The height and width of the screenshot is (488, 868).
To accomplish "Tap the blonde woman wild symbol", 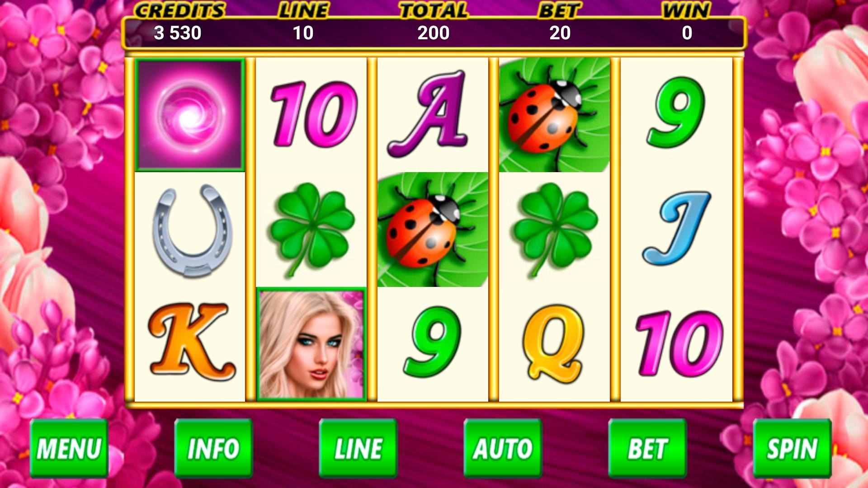I will 311,344.
